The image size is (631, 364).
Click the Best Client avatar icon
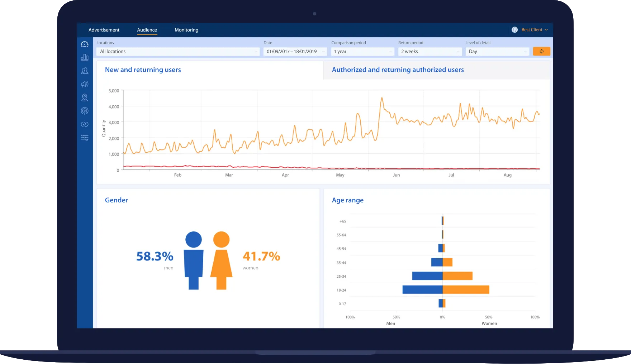tap(515, 30)
